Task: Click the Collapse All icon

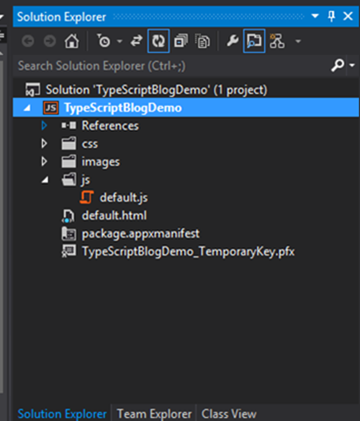Action: [181, 41]
